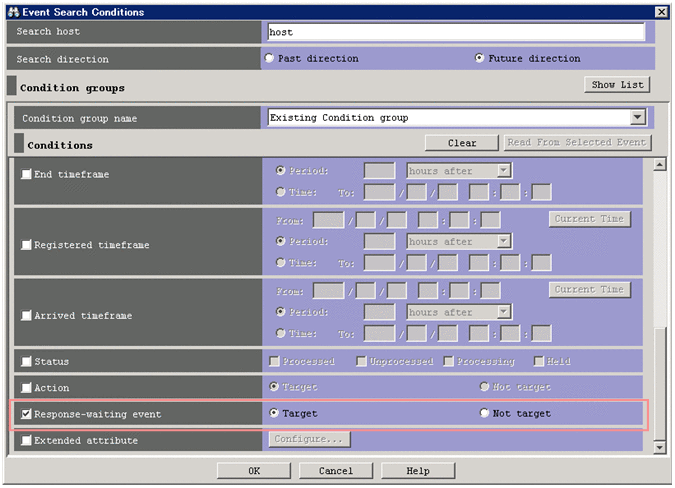This screenshot has width=675, height=488.
Task: Enable the End timeframe checkbox
Action: tap(27, 174)
